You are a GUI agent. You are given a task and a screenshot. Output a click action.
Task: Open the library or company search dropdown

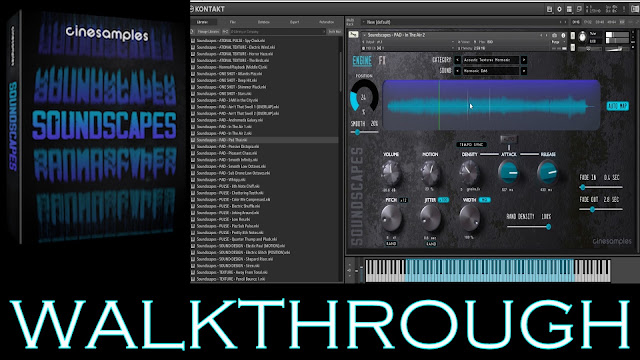click(278, 31)
